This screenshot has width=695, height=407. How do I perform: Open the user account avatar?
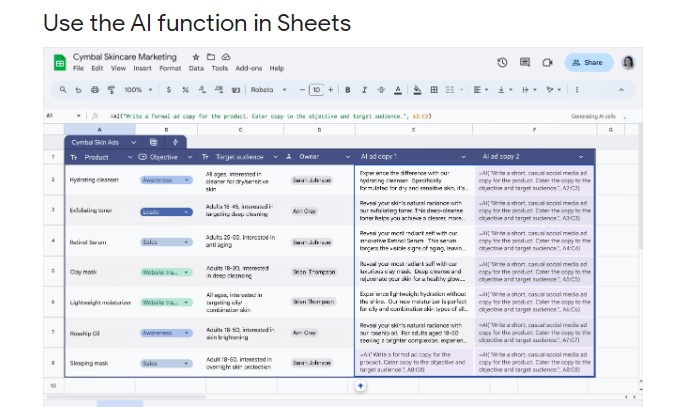tap(628, 63)
